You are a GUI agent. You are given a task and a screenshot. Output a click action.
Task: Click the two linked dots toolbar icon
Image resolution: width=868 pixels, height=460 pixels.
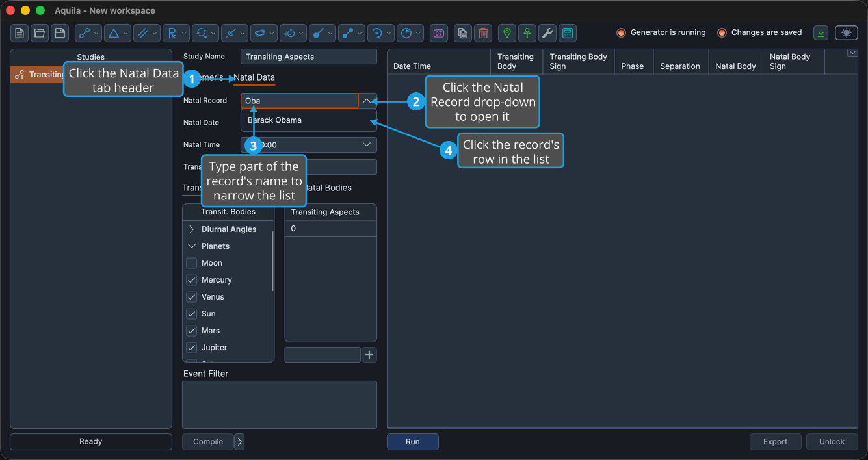[352, 33]
